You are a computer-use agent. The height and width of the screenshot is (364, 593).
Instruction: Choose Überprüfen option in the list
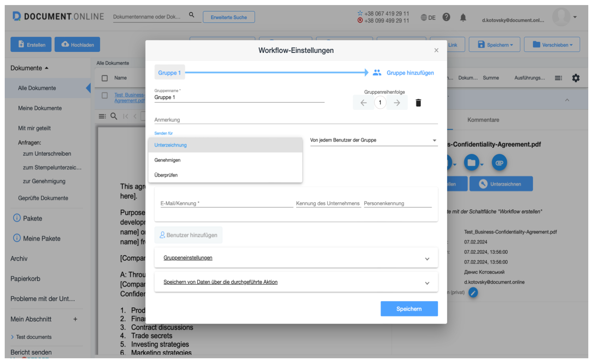point(166,175)
